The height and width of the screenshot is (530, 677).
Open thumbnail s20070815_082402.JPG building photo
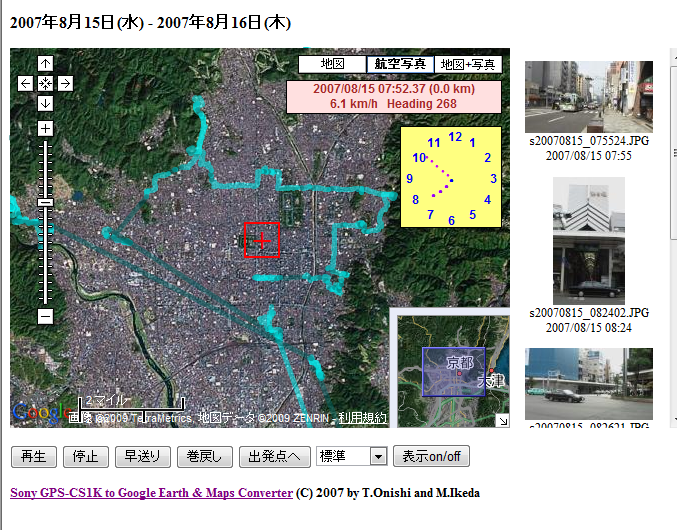[589, 241]
